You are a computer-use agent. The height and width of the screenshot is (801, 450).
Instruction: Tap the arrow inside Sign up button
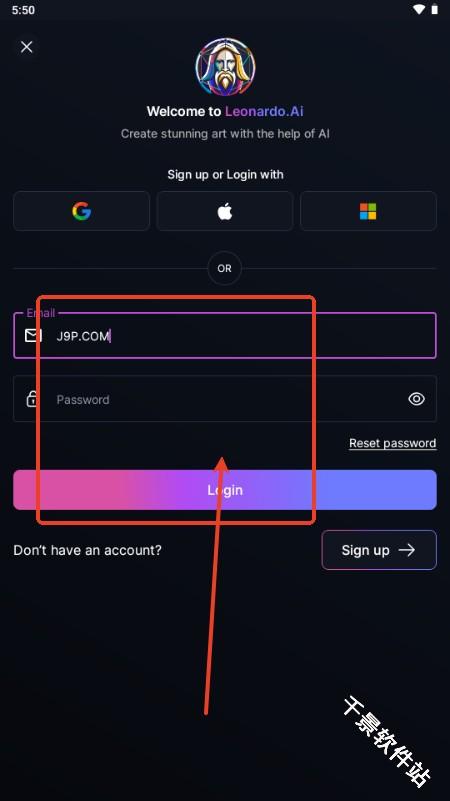(x=407, y=550)
